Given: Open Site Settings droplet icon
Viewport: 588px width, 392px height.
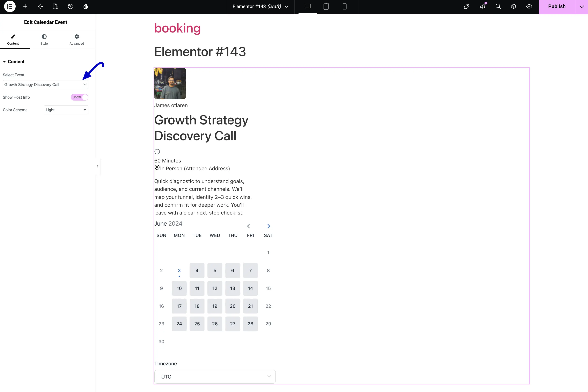Looking at the screenshot, I should [86, 7].
